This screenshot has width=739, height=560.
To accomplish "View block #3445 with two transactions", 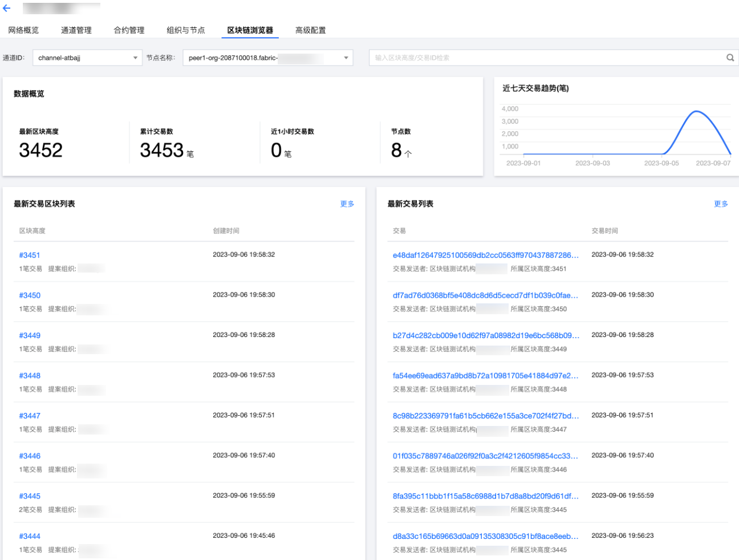I will pyautogui.click(x=30, y=496).
